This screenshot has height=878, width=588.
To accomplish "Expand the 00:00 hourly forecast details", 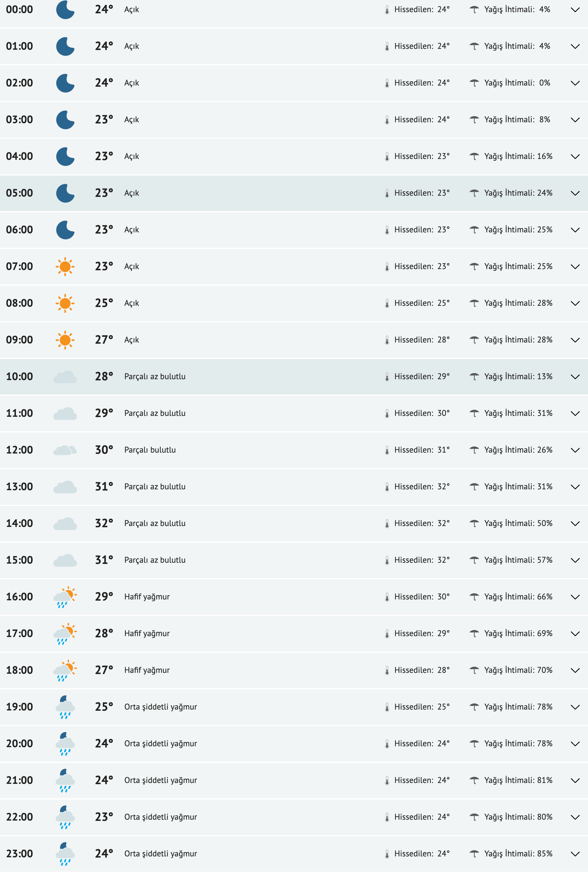I will pos(574,10).
